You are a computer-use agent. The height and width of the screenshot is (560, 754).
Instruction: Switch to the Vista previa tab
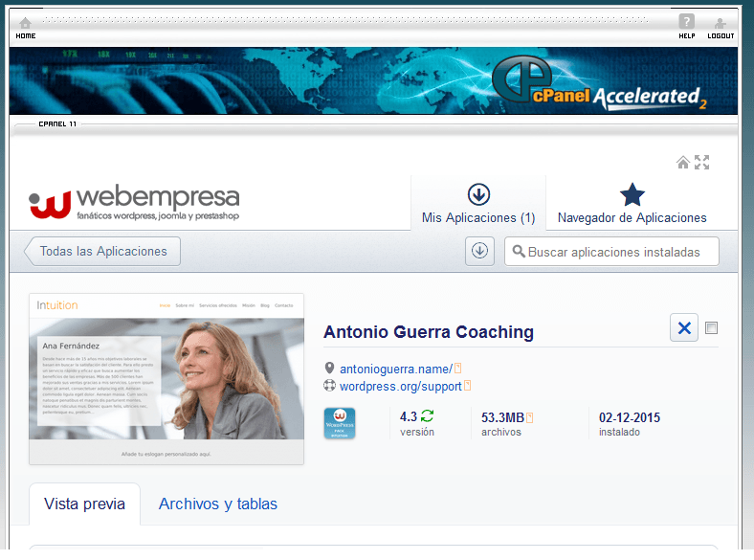(x=84, y=504)
